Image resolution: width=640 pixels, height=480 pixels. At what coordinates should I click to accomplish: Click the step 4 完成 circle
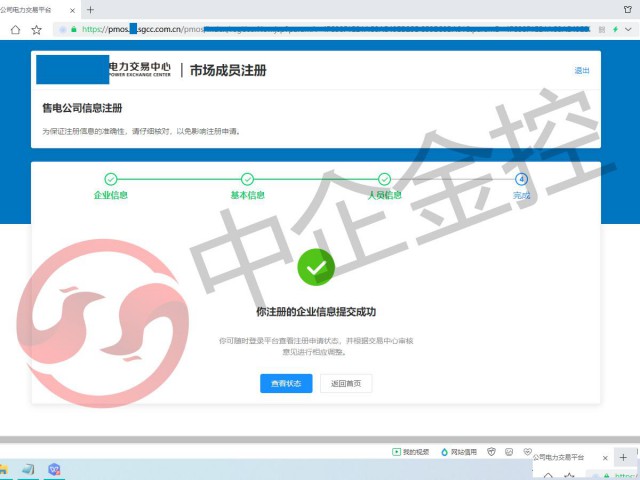[521, 179]
